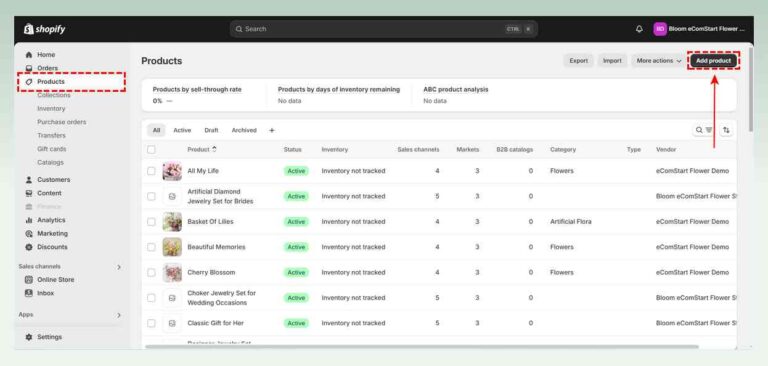The height and width of the screenshot is (366, 768).
Task: Open Transfers in the sidebar
Action: coord(51,136)
